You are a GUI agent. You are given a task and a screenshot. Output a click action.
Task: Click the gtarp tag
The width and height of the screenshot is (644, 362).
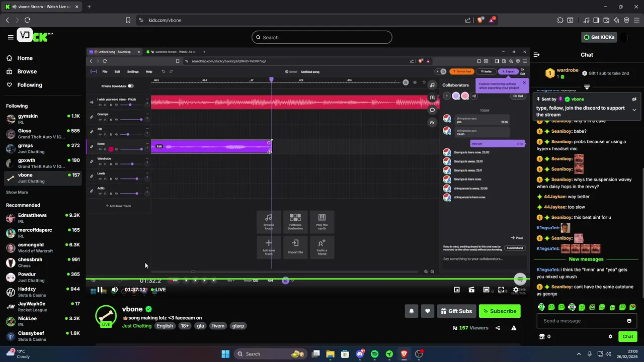pos(238,326)
